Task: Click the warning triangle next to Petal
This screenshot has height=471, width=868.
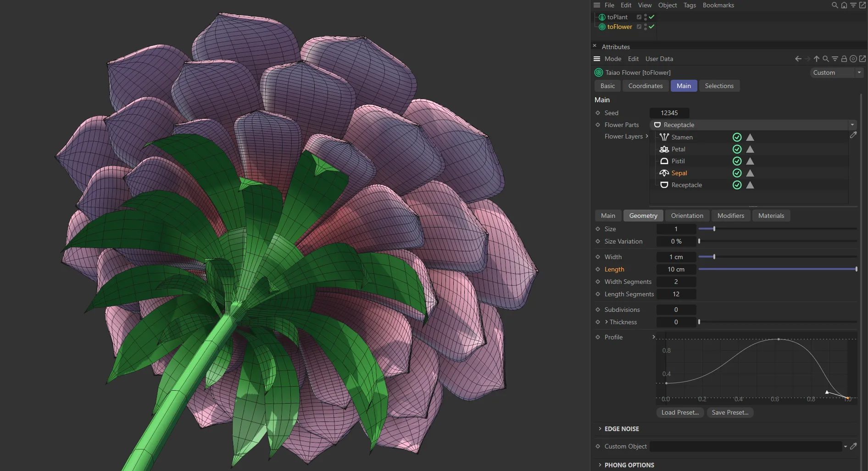Action: click(x=750, y=149)
